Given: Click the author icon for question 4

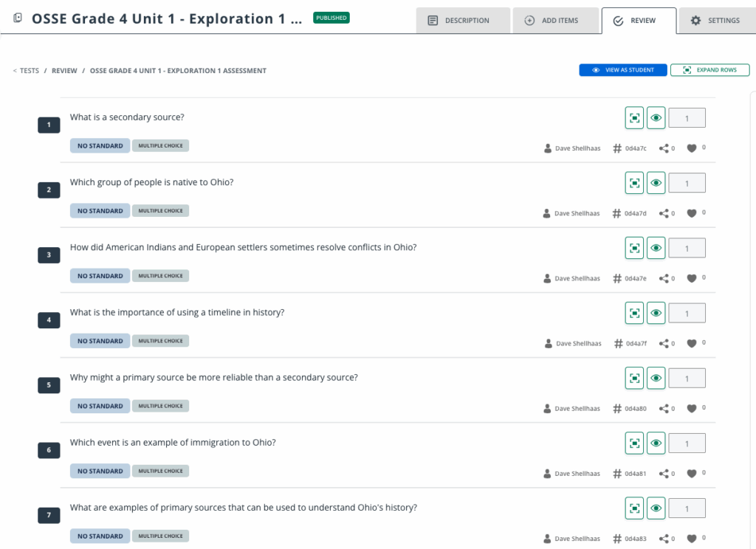Looking at the screenshot, I should 548,343.
